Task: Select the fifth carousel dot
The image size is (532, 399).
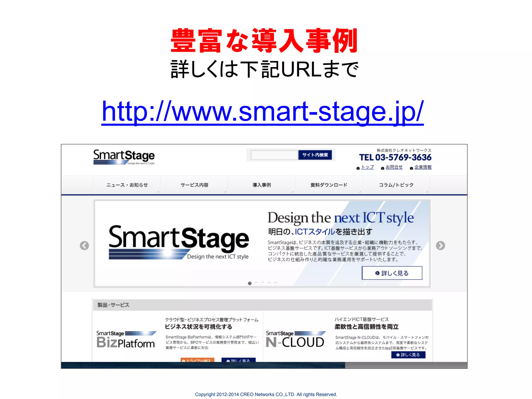Action: point(276,283)
